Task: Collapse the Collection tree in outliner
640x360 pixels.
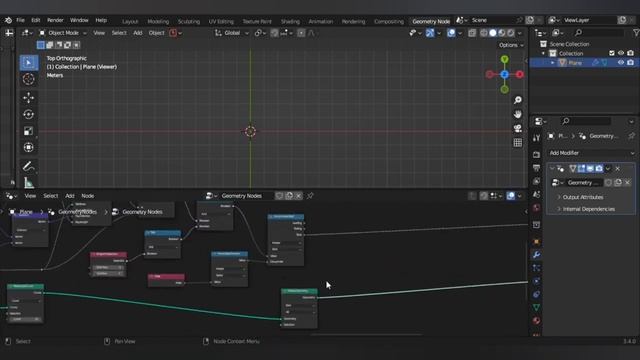Action: click(x=543, y=53)
